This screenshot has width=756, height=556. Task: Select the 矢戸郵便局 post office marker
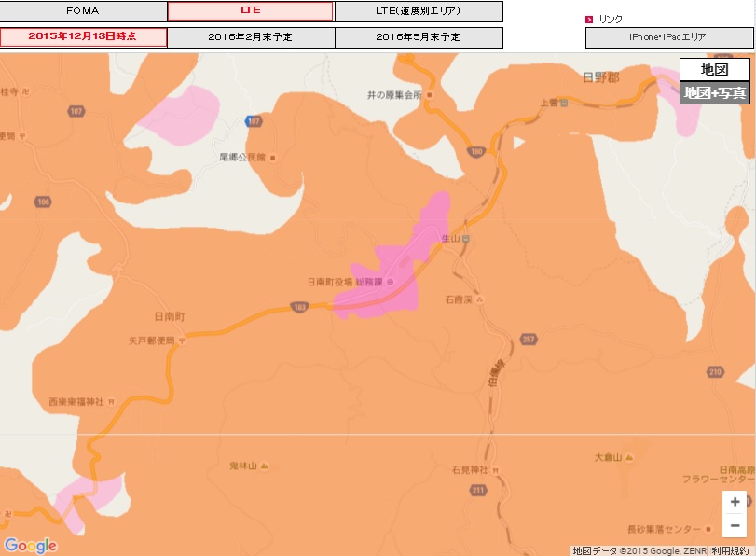(182, 341)
